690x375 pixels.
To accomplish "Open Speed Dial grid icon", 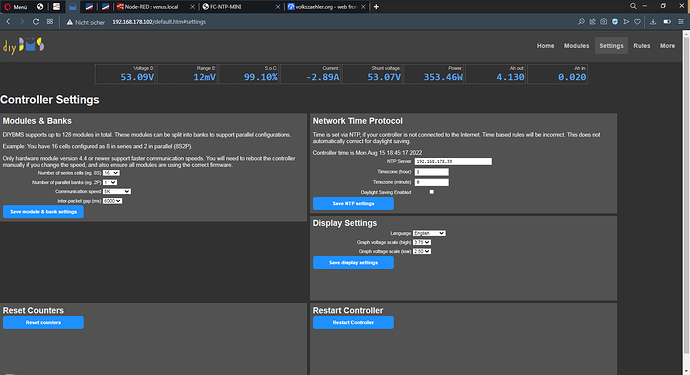I will [50, 22].
